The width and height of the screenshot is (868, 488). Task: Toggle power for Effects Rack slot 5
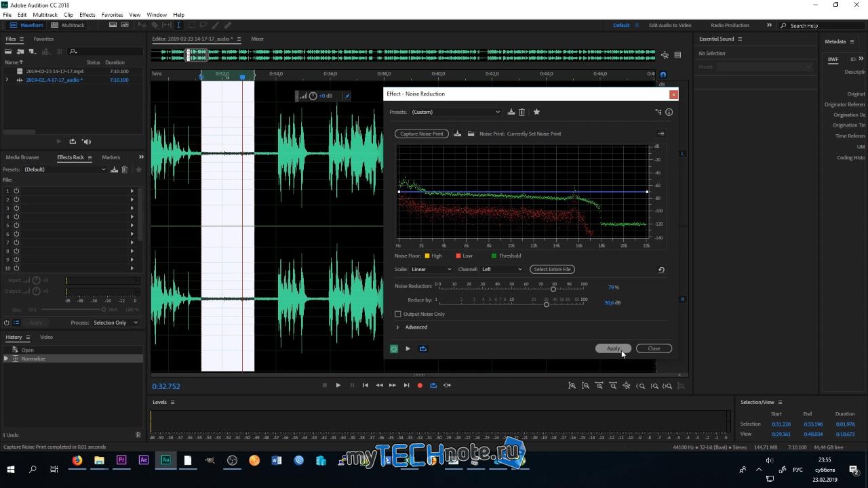click(16, 225)
